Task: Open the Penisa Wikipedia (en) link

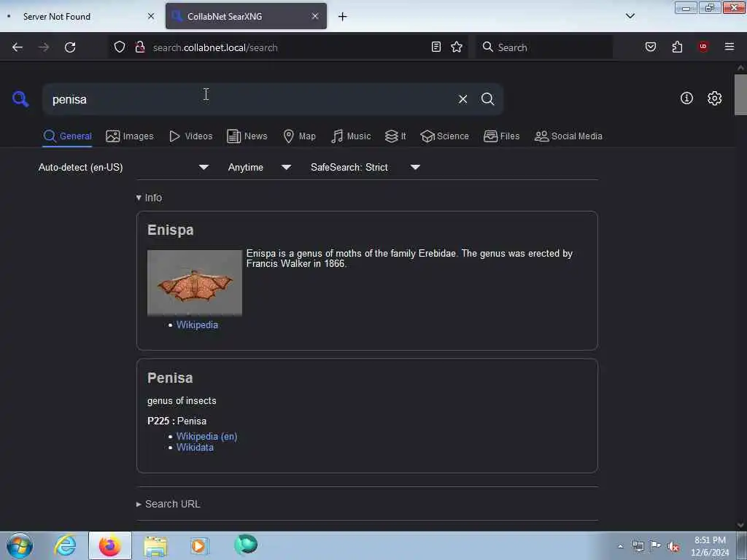Action: coord(206,436)
